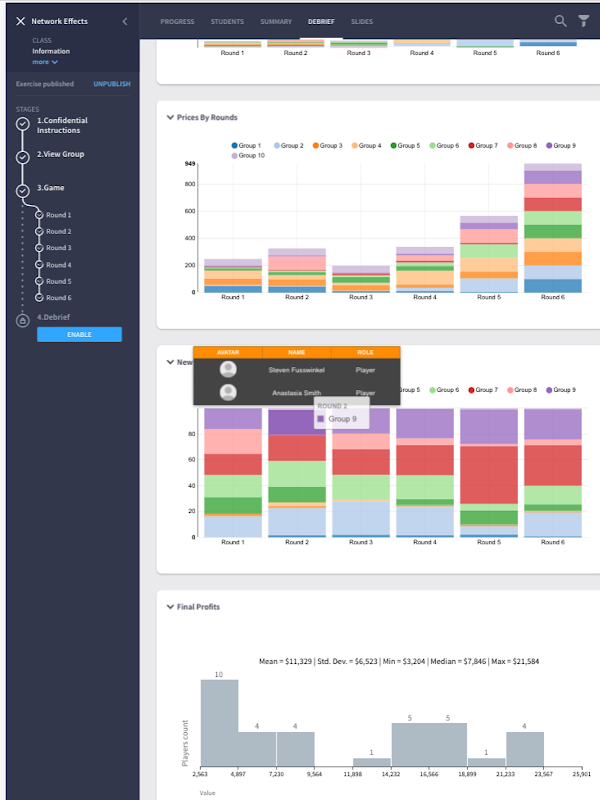Screen dimensions: 600x800
Task: Open the filter funnel icon
Action: [x=584, y=21]
